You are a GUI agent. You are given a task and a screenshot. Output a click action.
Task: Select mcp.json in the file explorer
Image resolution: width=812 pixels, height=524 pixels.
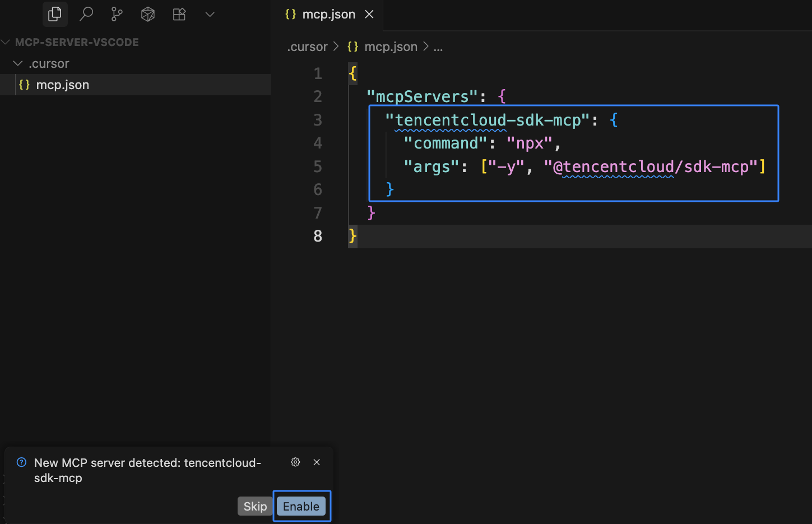click(x=62, y=85)
